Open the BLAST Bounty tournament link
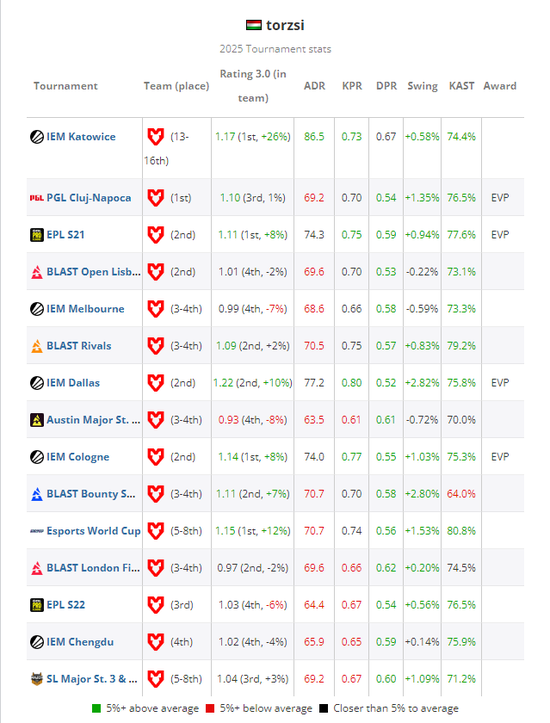The height and width of the screenshot is (723, 550). coord(91,494)
